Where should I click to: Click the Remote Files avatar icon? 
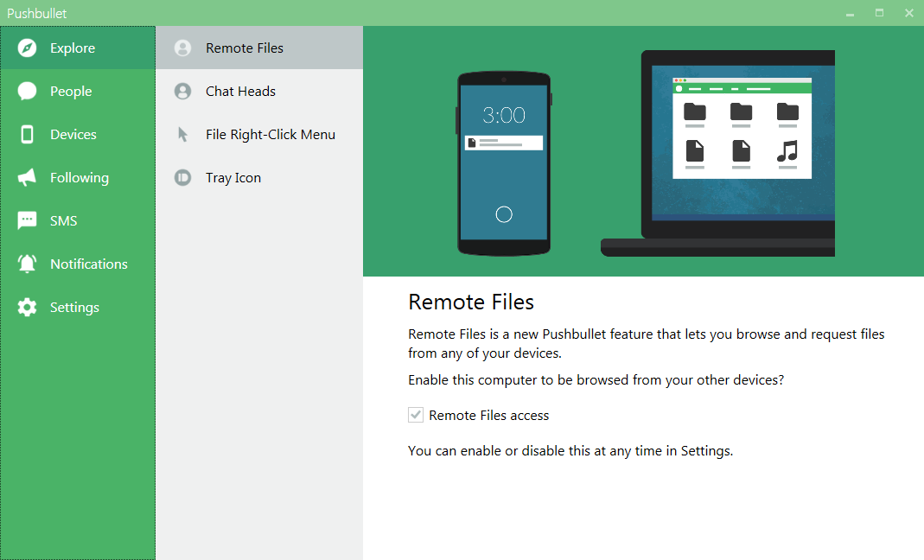click(x=182, y=48)
